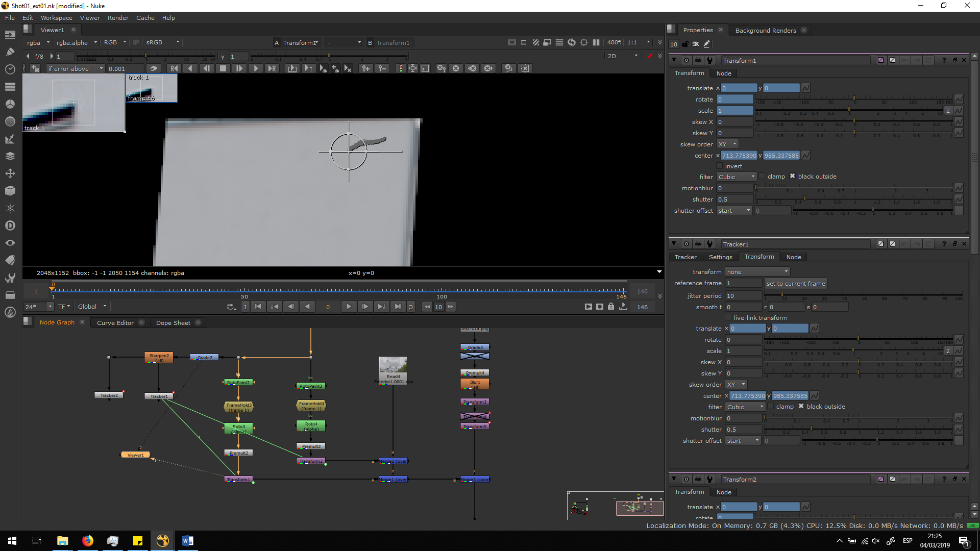This screenshot has height=551, width=980.
Task: Switch to the Curve Editor tab
Action: tap(115, 323)
